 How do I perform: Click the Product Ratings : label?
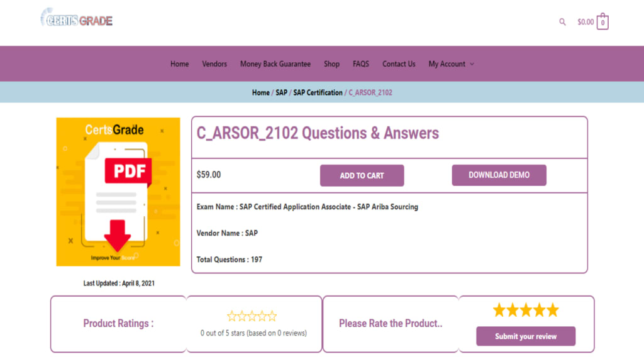[118, 324]
